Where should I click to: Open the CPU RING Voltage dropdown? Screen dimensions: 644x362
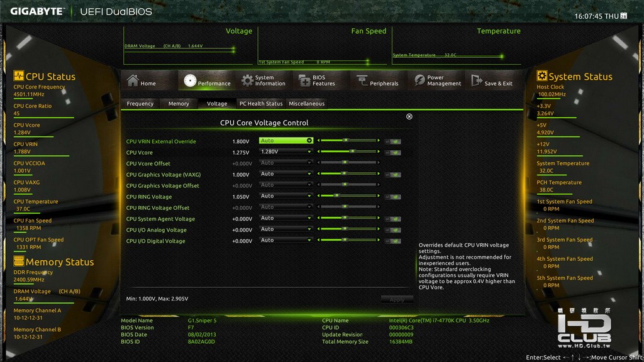[x=286, y=196]
